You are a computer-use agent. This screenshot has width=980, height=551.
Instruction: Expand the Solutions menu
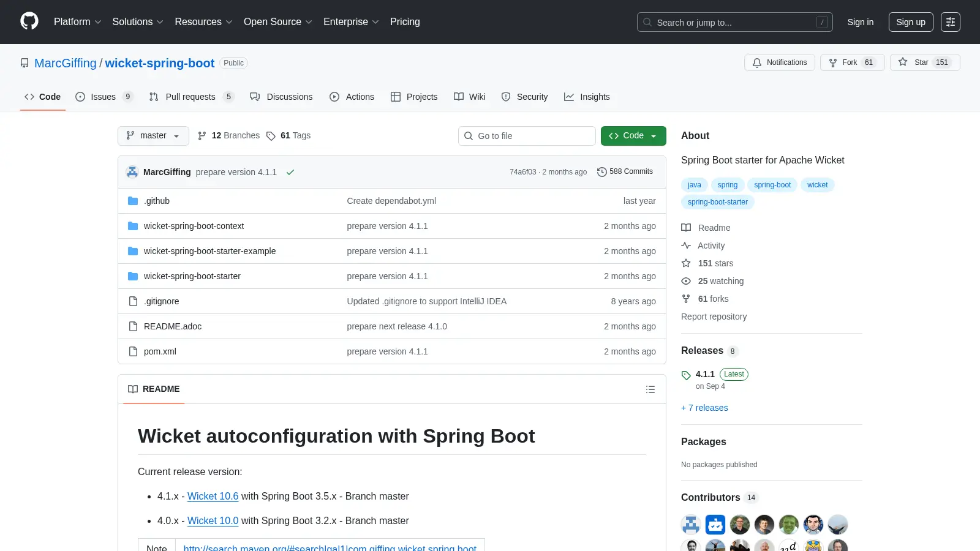138,22
